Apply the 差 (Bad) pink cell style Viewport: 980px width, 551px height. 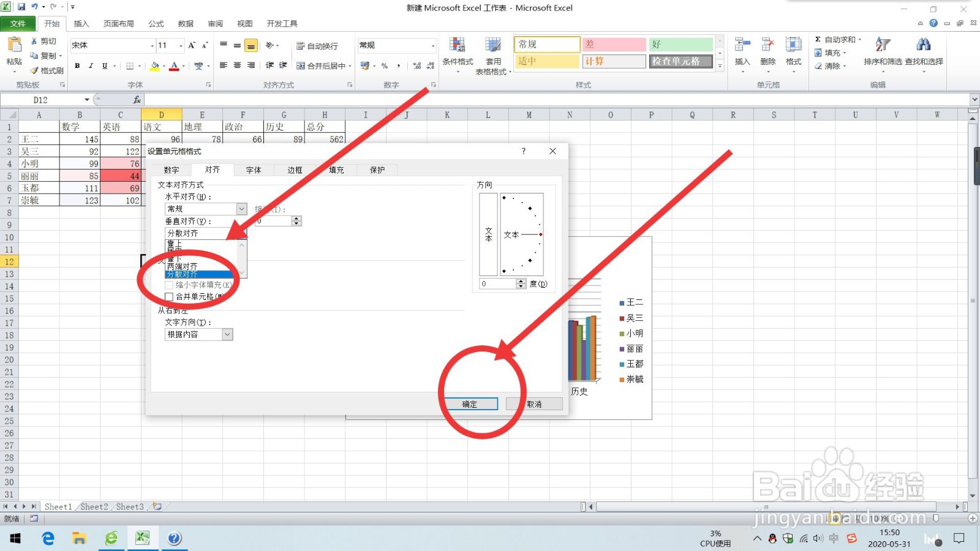coord(614,44)
